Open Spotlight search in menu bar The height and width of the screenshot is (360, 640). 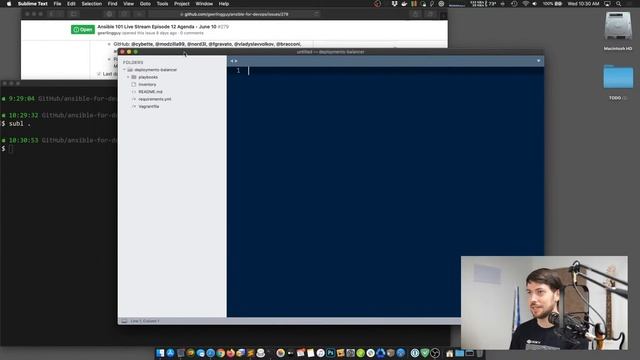[x=619, y=4]
